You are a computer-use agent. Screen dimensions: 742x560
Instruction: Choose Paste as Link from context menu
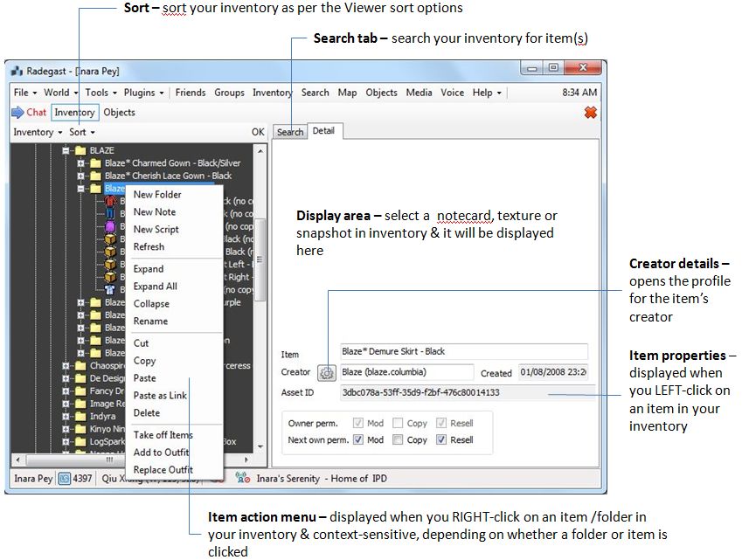pos(160,396)
